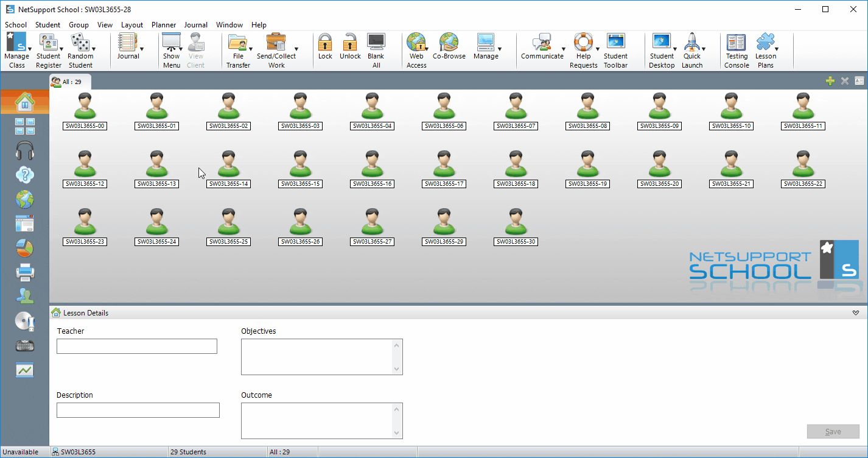Click the green add group plus button
Screen dimensions: 868x458
click(830, 81)
